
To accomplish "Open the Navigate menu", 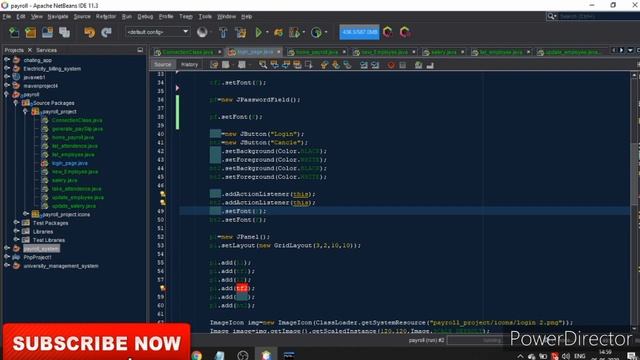I will click(58, 16).
